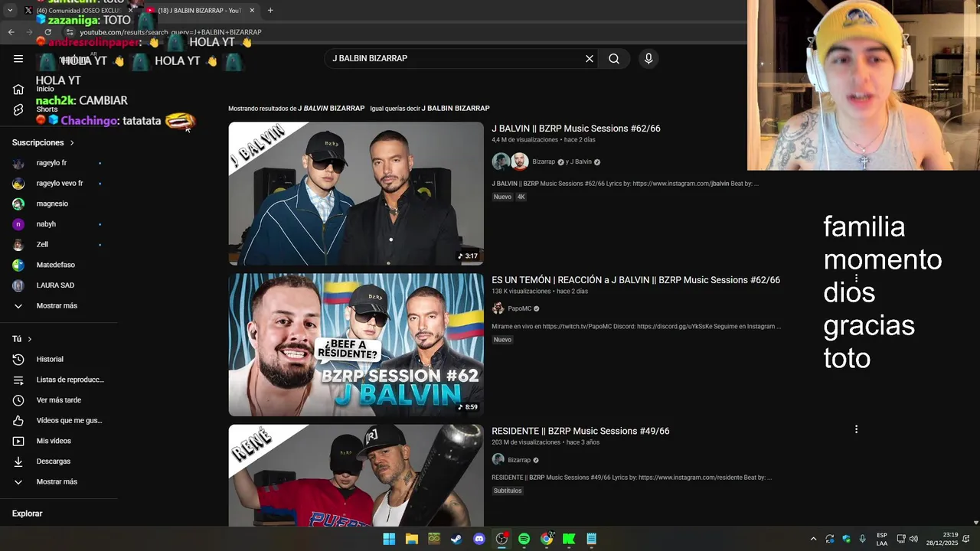Image resolution: width=980 pixels, height=551 pixels.
Task: Clear the YouTube search box with the X
Action: click(590, 59)
